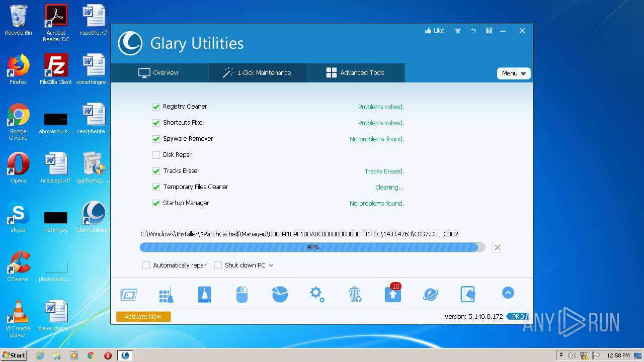Open the Browser Assistant planet icon
Screen dimensions: 644x362
(430, 294)
